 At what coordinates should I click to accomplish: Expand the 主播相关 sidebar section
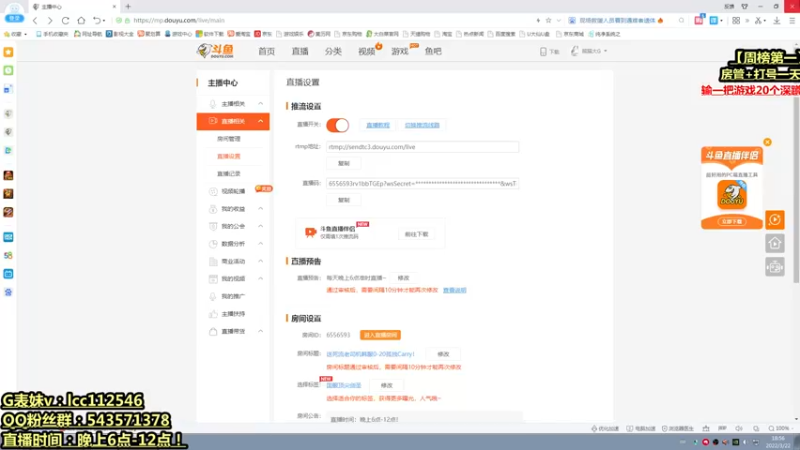click(x=261, y=104)
